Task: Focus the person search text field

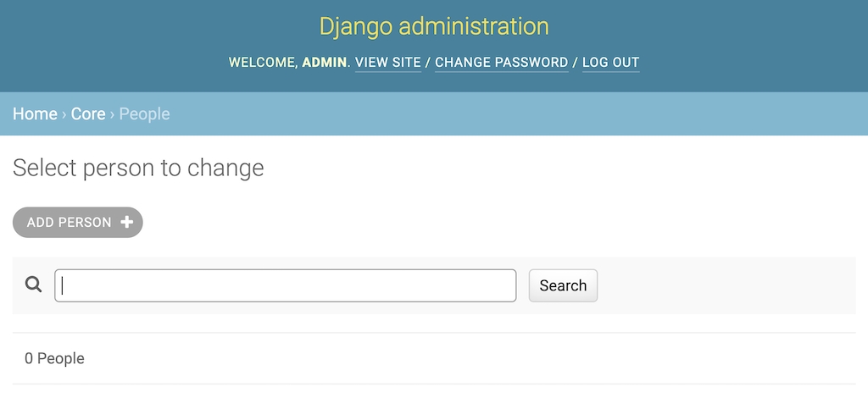Action: 285,285
